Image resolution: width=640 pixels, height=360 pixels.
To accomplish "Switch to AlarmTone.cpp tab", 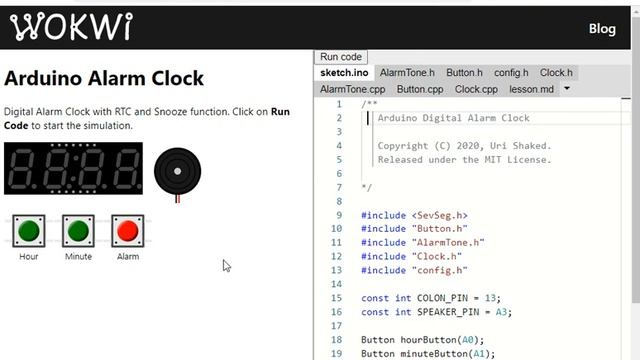I will click(353, 89).
